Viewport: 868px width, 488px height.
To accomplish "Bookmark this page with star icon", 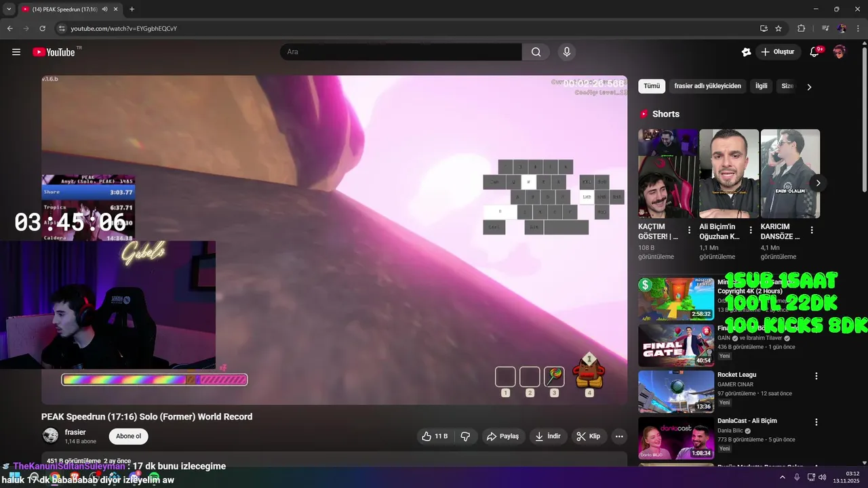I will pos(778,28).
